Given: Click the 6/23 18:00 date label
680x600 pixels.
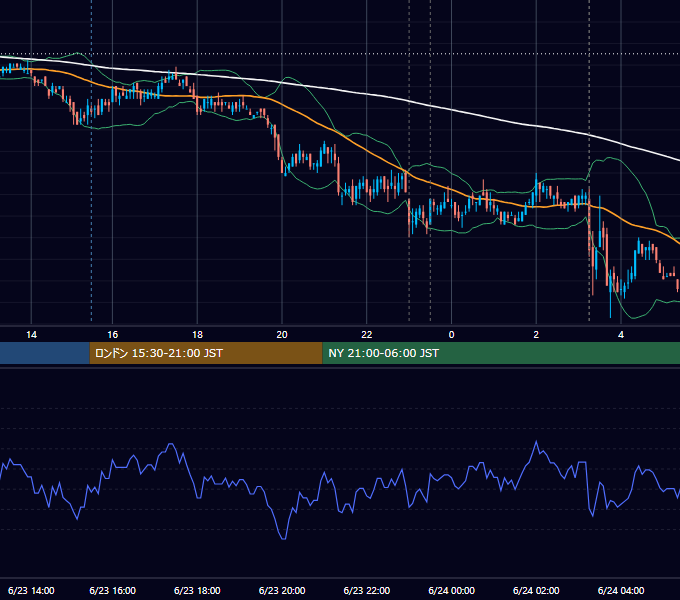Looking at the screenshot, I should pyautogui.click(x=197, y=590).
